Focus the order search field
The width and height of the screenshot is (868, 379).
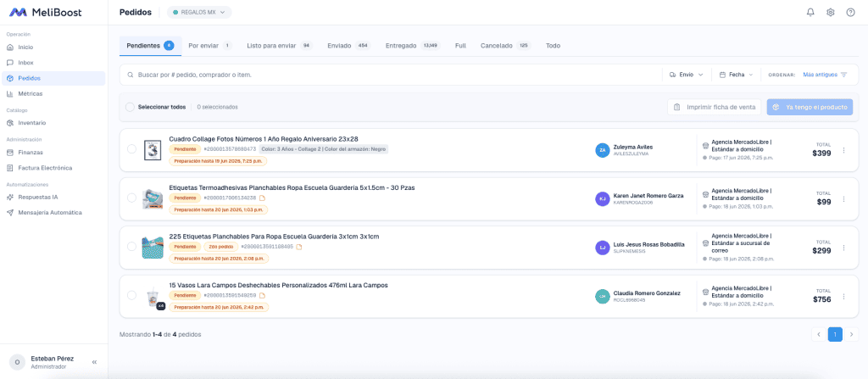390,75
